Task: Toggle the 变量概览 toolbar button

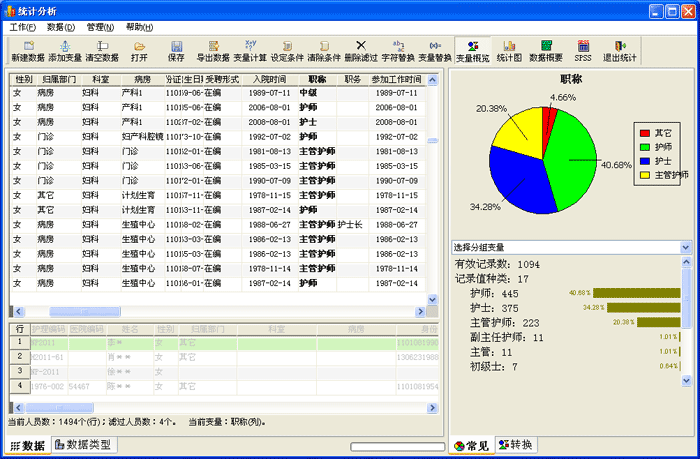Action: coord(473,51)
